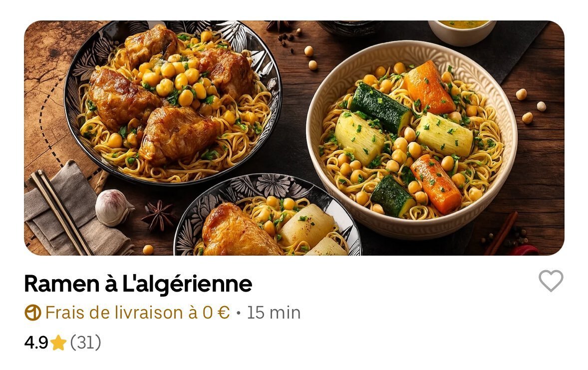Click the Uber One badge icon
Viewport: 588px width, 370px height.
click(32, 313)
